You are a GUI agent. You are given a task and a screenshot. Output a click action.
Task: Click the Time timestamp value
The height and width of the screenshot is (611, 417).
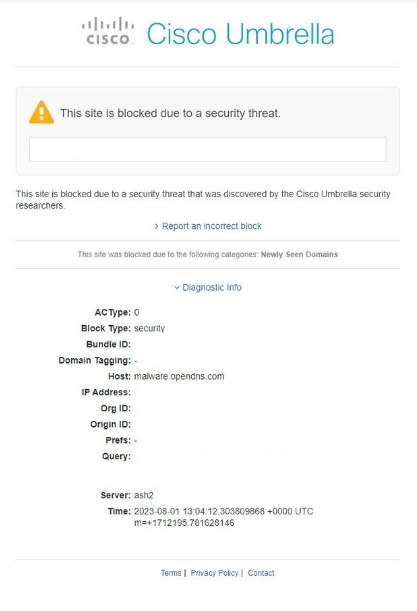224,517
